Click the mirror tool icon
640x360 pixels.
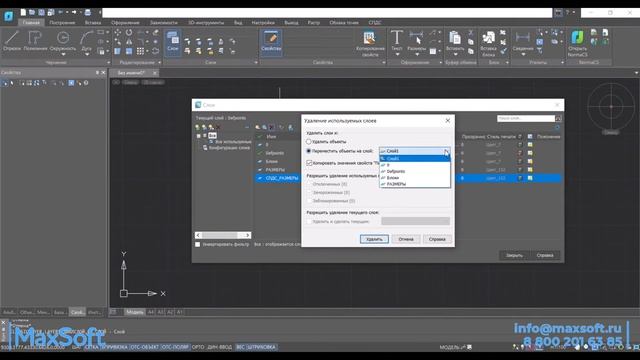tap(129, 42)
